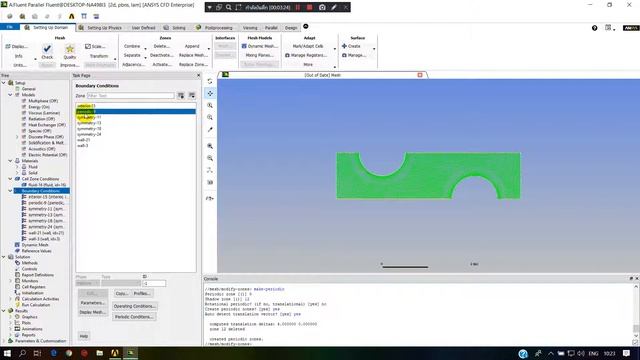Open the File ribbon tab
This screenshot has width=640, height=360.
click(10, 27)
